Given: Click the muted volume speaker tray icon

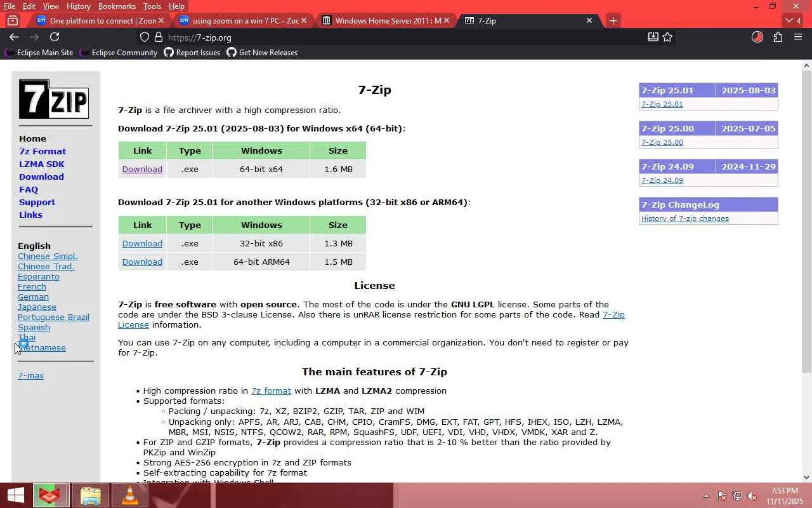Looking at the screenshot, I should [x=752, y=496].
